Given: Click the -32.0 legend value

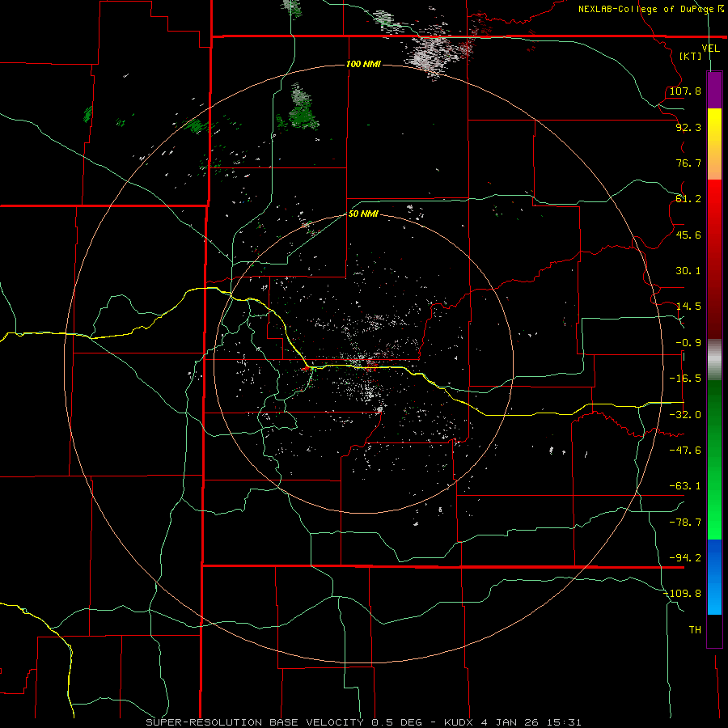Looking at the screenshot, I should [x=685, y=415].
